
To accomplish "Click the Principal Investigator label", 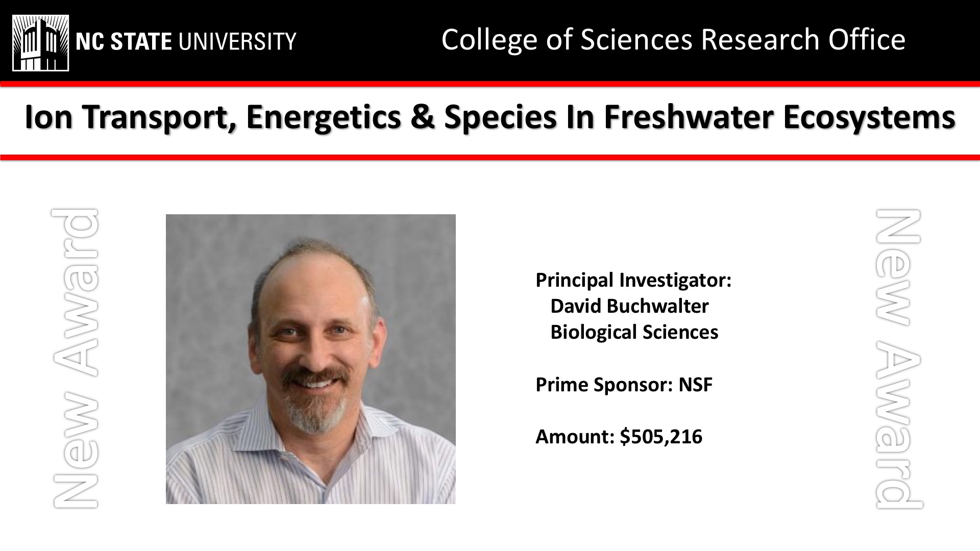I will pos(633,280).
